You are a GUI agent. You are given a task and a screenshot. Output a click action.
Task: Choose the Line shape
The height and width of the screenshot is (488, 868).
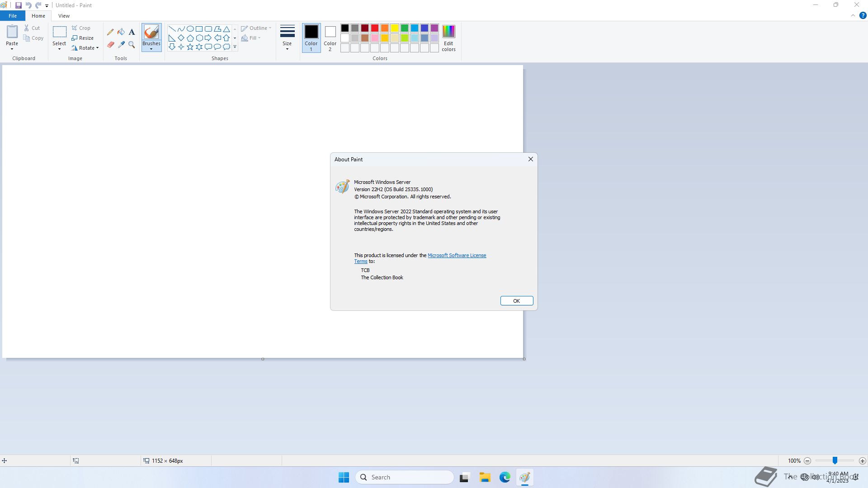click(172, 29)
